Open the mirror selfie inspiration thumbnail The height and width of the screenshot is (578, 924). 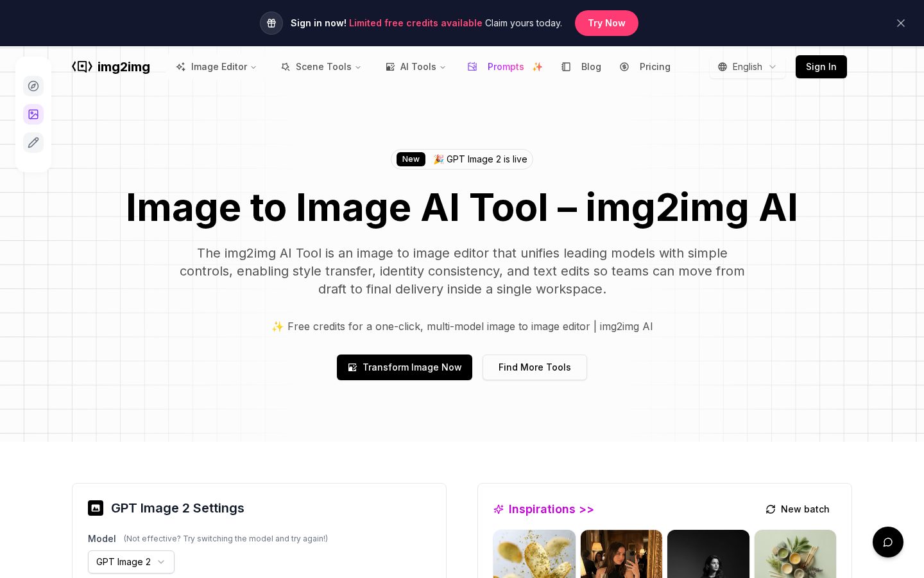[621, 554]
